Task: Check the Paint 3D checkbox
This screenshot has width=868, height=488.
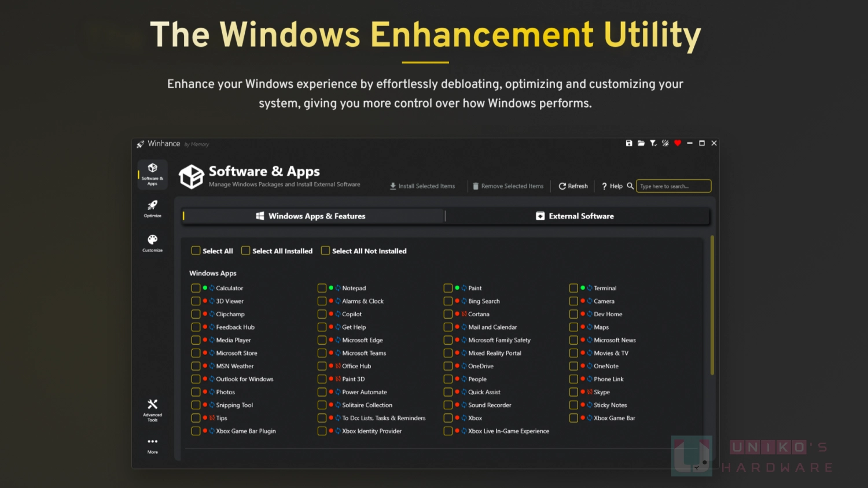Action: click(322, 379)
